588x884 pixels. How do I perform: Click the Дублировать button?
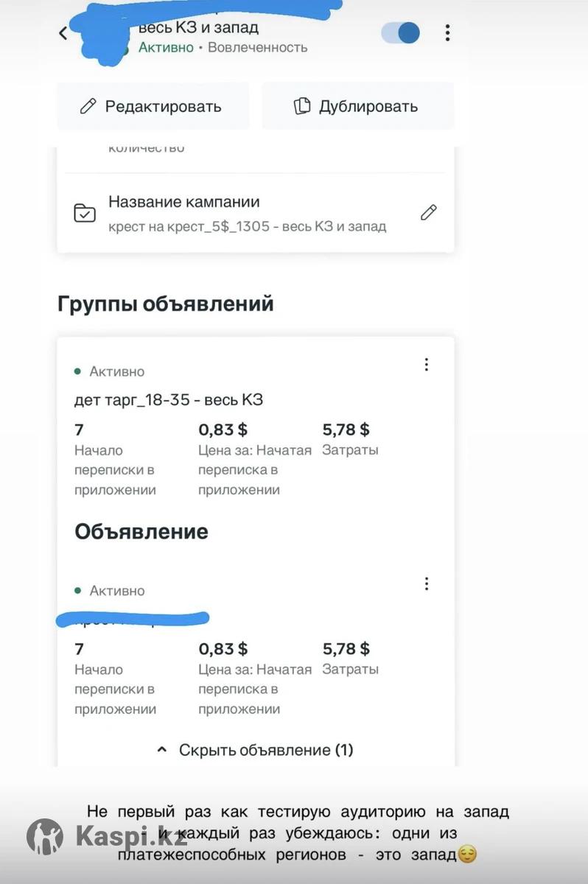point(357,106)
